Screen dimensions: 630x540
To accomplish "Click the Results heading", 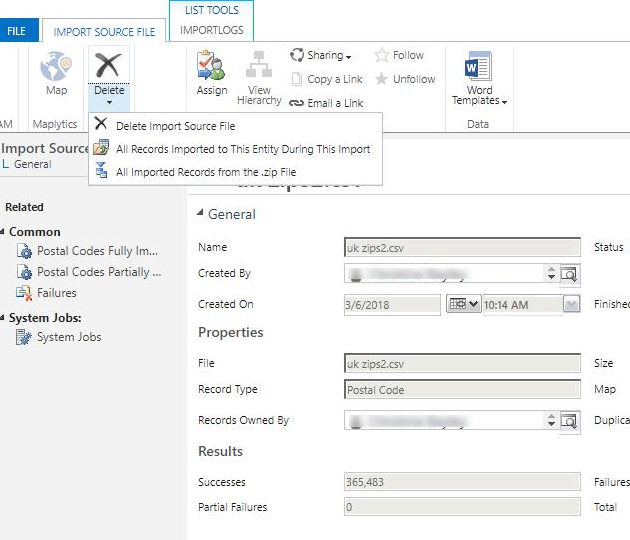I will point(221,451).
